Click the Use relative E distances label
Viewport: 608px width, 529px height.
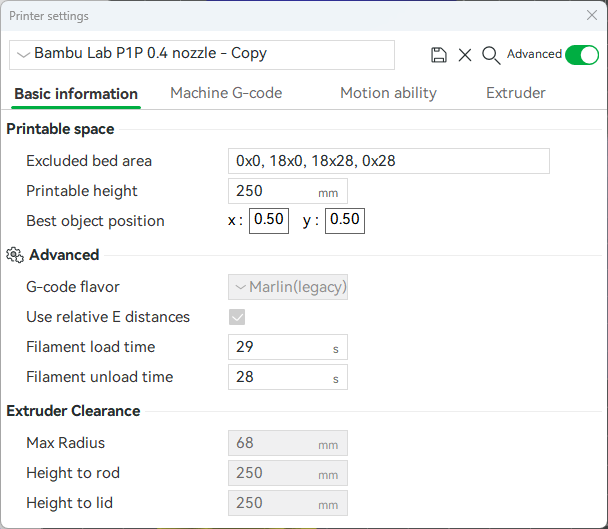point(108,317)
